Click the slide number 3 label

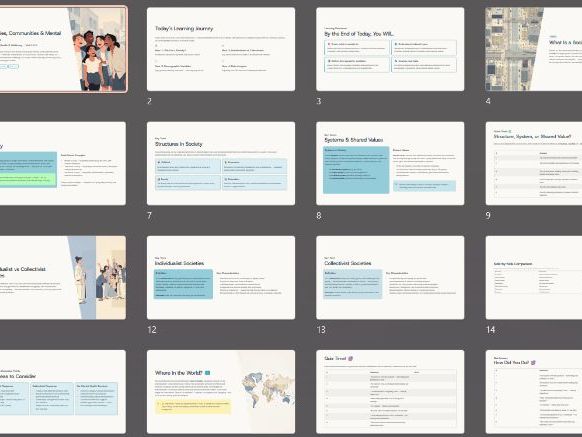pos(319,101)
